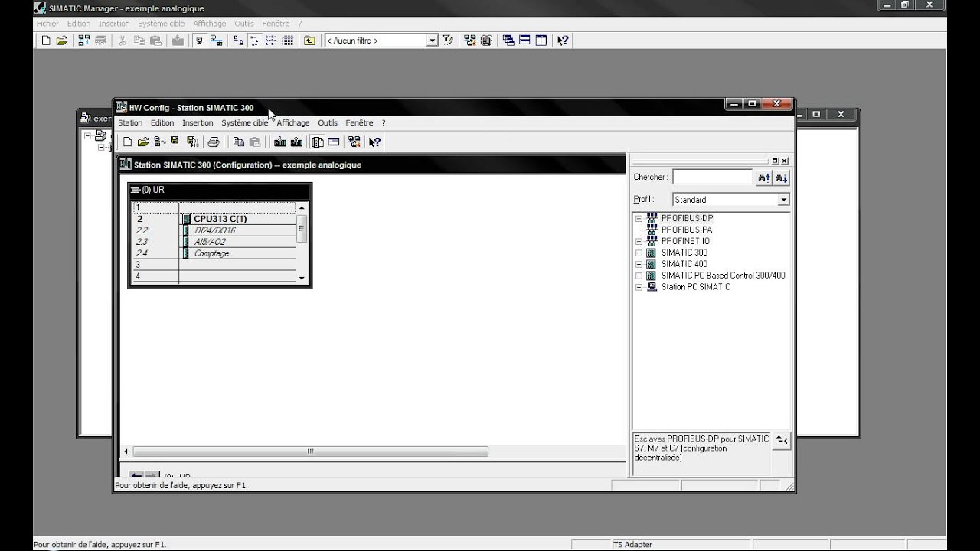Open the 'Aucun filtre' filter dropdown
Image resolution: width=980 pixels, height=551 pixels.
[432, 41]
